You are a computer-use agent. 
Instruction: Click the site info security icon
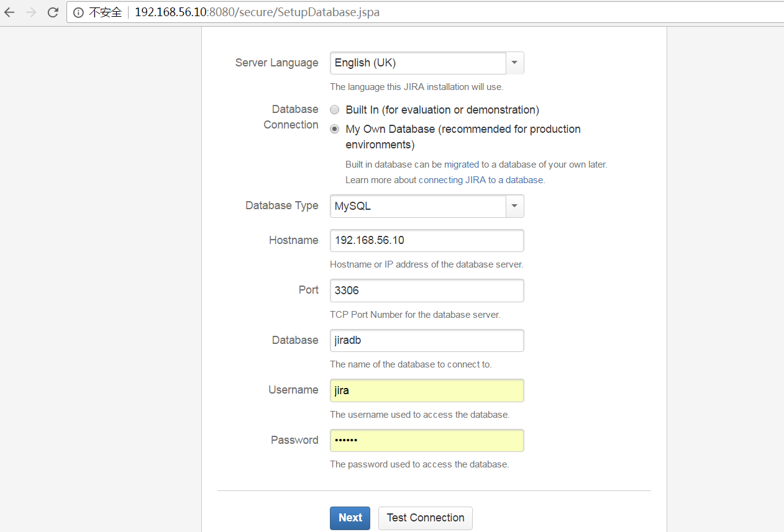click(x=78, y=12)
